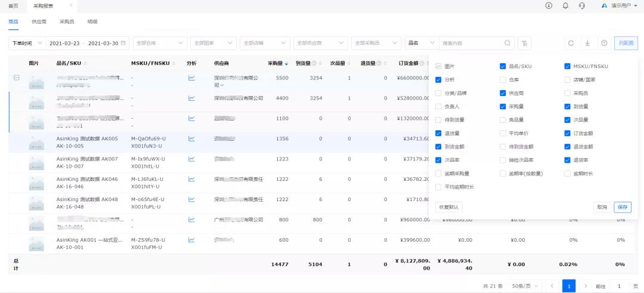
Task: Click product thumbnail for AK005 row
Action: pyautogui.click(x=36, y=142)
